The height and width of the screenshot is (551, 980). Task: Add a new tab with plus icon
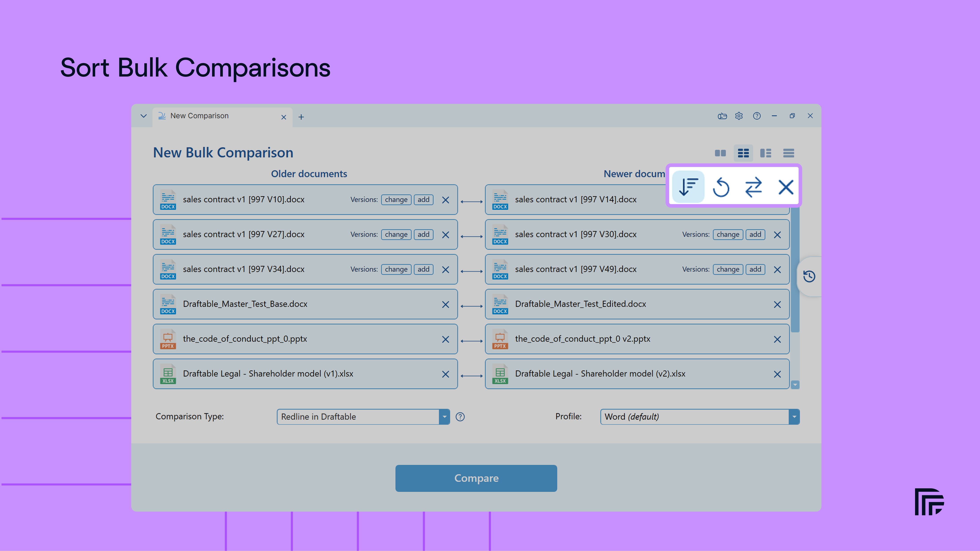tap(301, 117)
